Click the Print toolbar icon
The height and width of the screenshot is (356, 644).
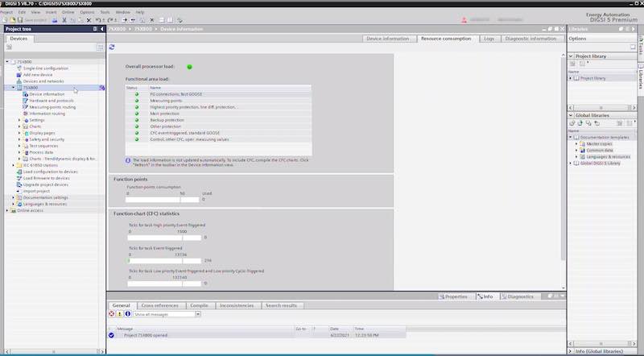54,19
